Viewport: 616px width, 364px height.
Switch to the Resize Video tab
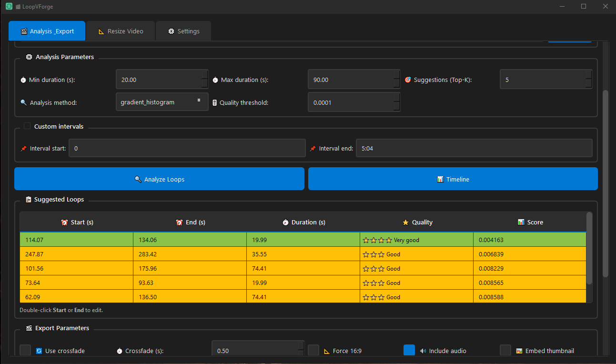click(121, 31)
